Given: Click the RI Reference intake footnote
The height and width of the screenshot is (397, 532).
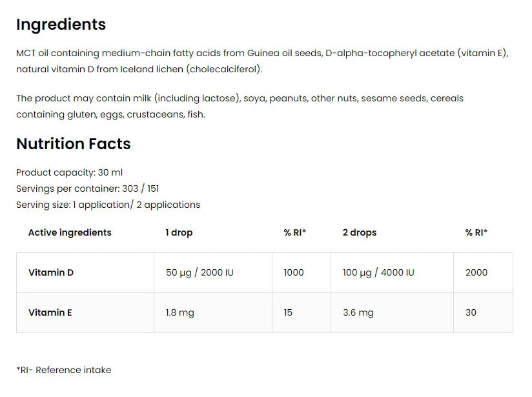Looking at the screenshot, I should tap(63, 370).
